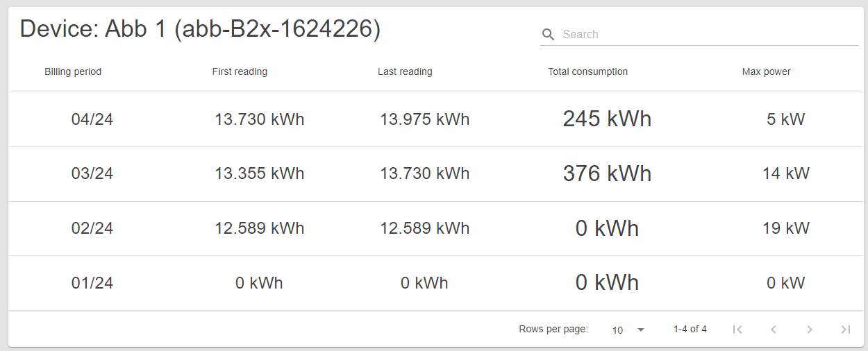Select billing period 02/24 cell
Image resolution: width=868 pixels, height=351 pixels.
(x=92, y=228)
